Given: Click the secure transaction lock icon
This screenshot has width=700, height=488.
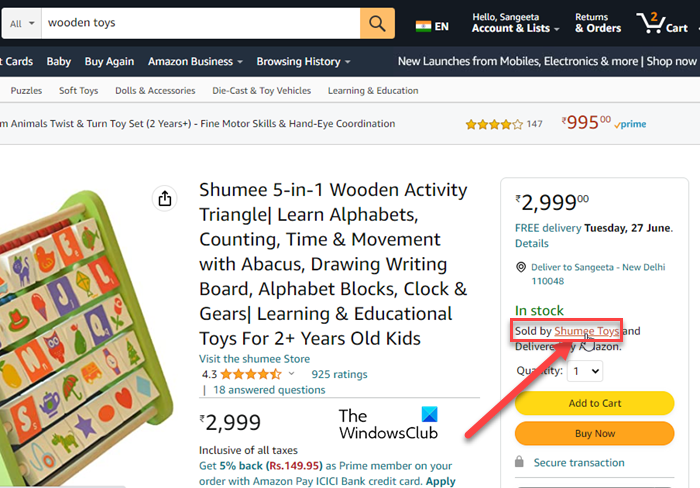Looking at the screenshot, I should click(x=520, y=462).
